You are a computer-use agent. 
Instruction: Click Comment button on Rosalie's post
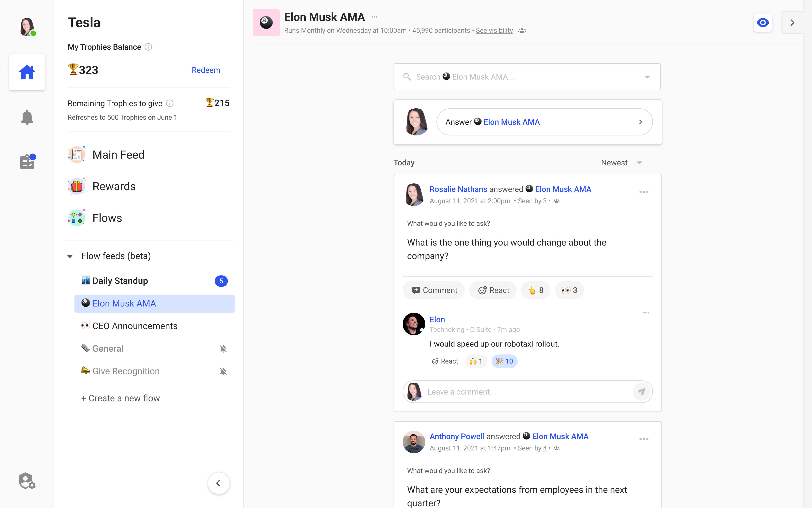pyautogui.click(x=433, y=290)
